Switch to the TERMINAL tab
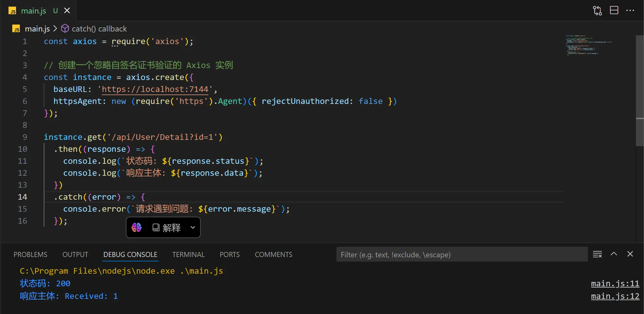644x314 pixels. [x=188, y=254]
